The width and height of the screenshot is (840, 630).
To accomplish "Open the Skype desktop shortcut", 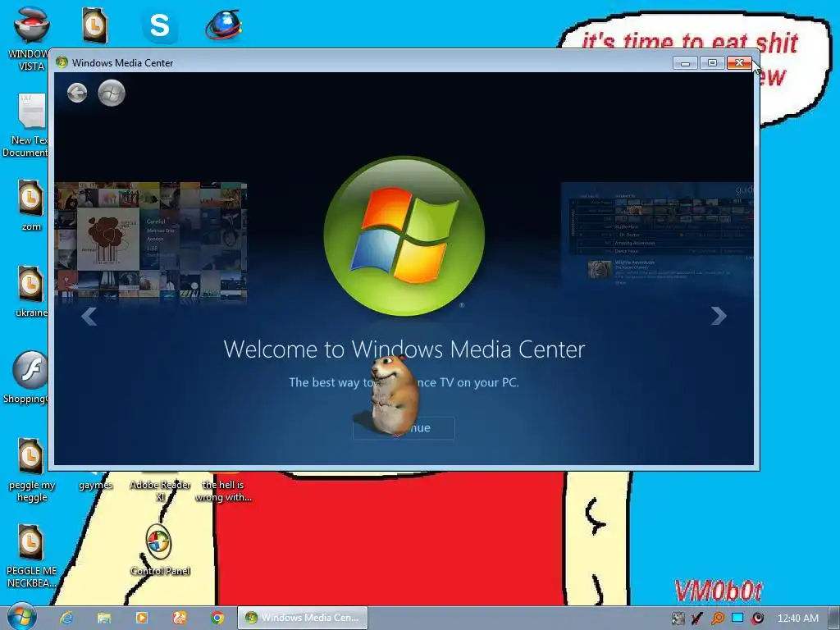I will click(160, 25).
